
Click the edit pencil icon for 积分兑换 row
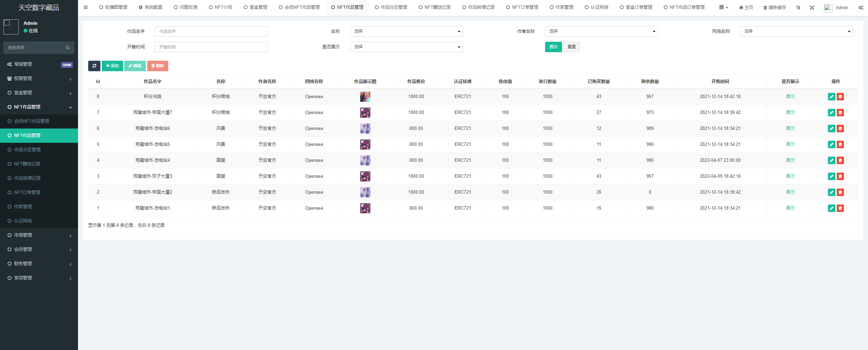(x=831, y=97)
